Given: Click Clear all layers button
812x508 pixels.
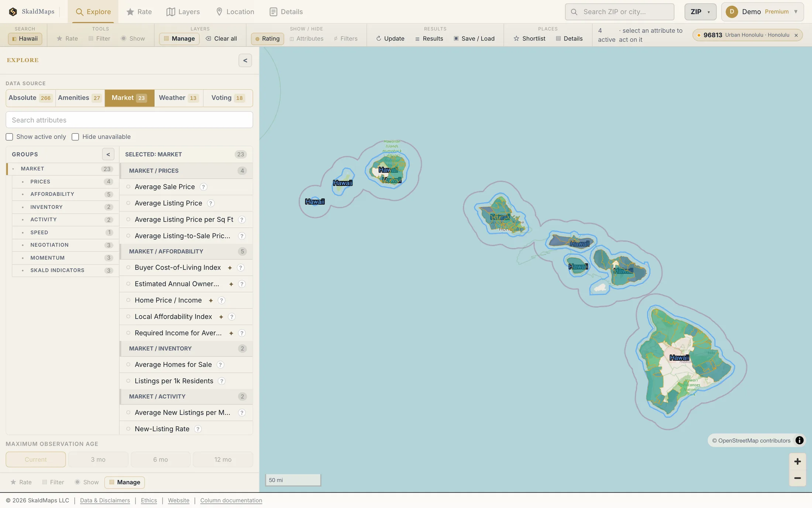Looking at the screenshot, I should [221, 39].
